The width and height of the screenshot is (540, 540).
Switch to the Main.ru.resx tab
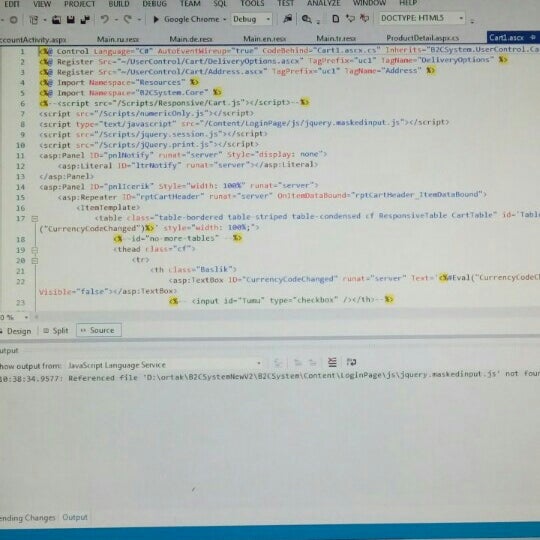pyautogui.click(x=118, y=39)
